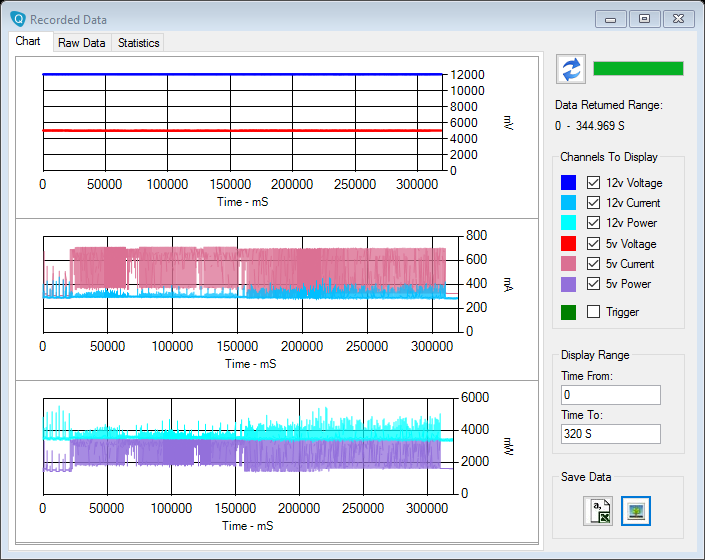Save data as CSV file icon
705x560 pixels.
(x=598, y=511)
